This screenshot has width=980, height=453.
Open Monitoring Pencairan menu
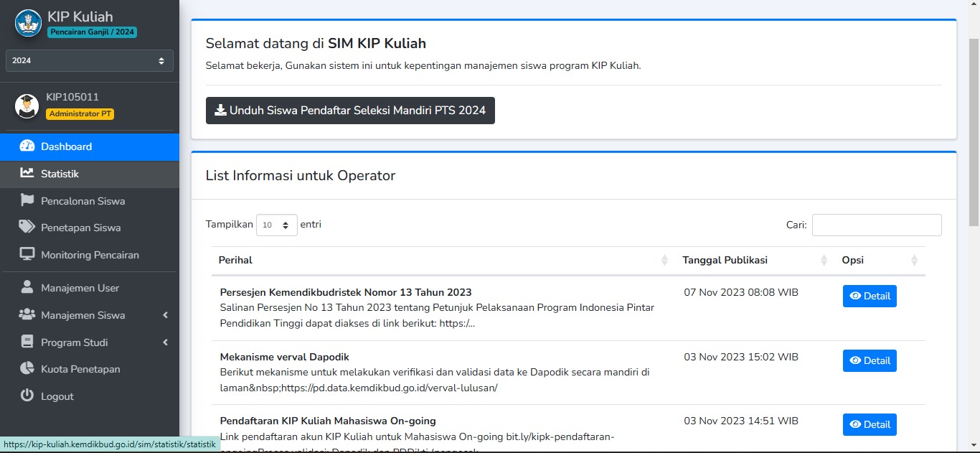pos(90,255)
